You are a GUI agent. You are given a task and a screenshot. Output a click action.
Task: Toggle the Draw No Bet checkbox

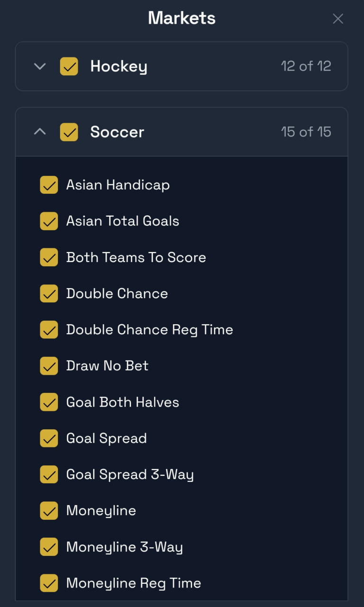(49, 366)
